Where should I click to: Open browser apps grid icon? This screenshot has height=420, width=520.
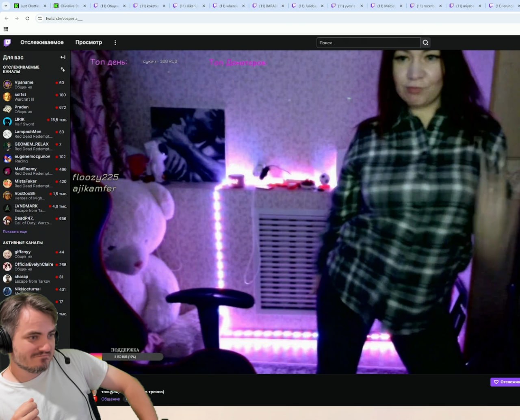coord(6,29)
